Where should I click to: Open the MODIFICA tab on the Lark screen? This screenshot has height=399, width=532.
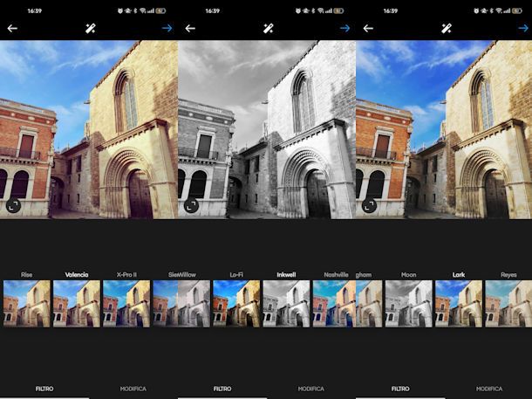489,389
